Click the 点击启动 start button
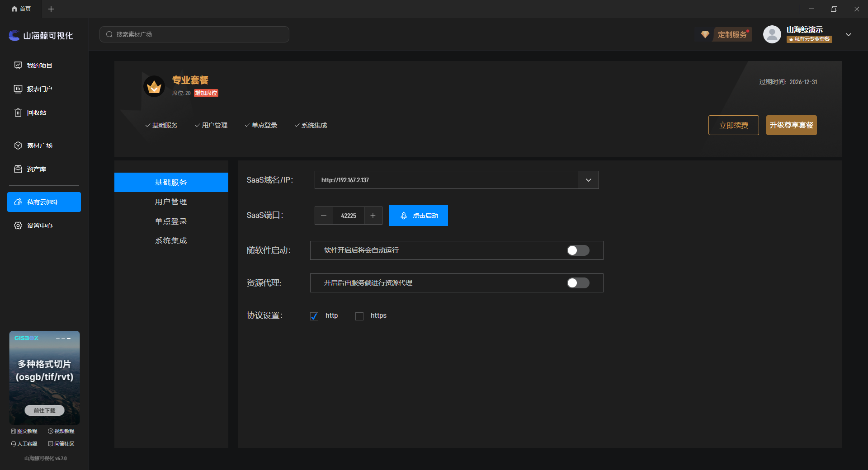Screen dimensions: 868x470 [418, 216]
